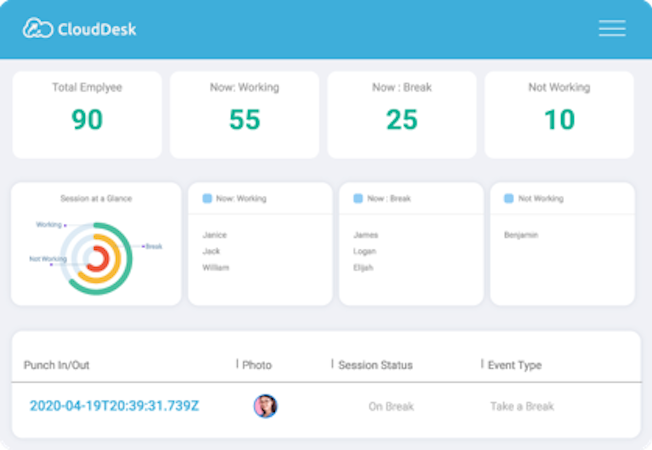Click the blue square beside Now: Working list

click(x=207, y=198)
